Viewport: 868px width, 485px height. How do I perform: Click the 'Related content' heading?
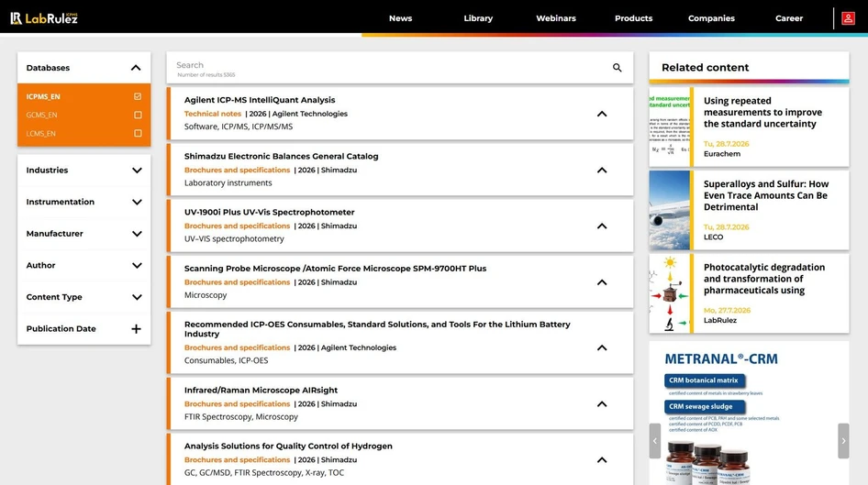coord(706,68)
